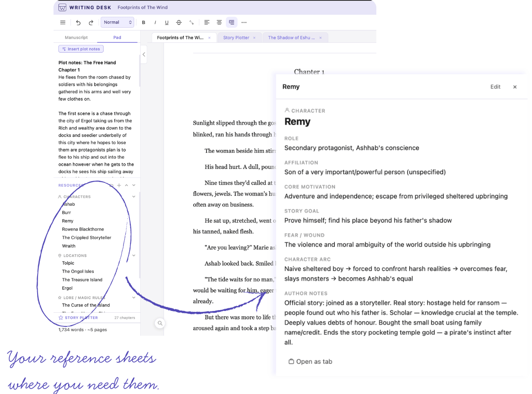Toggle the first-line indent button
The image size is (532, 394).
(x=231, y=23)
